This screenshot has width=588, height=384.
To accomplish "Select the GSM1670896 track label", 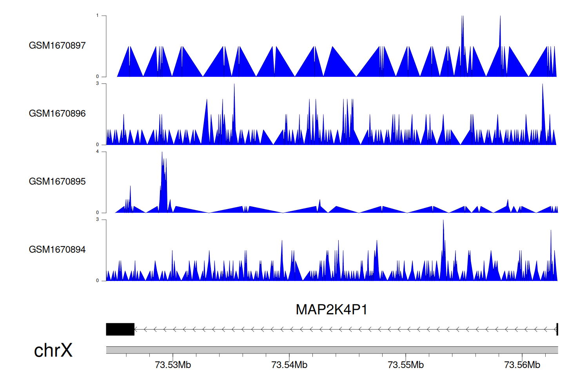I will coord(57,114).
